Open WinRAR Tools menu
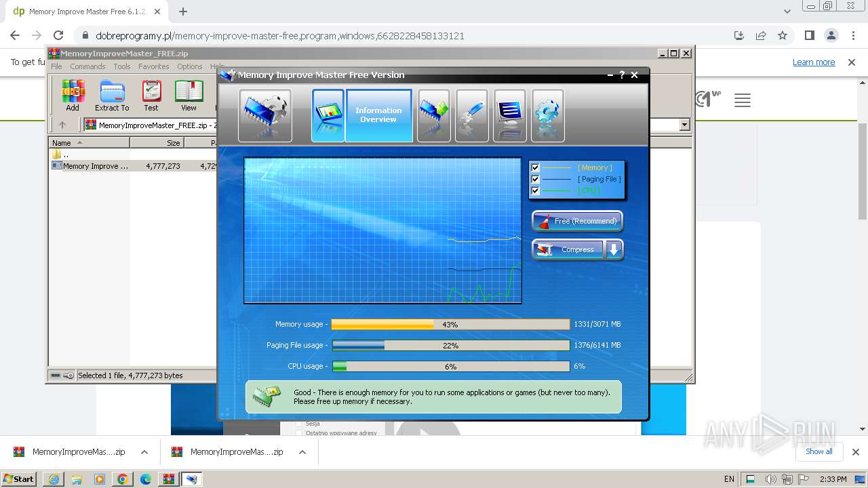 [x=122, y=66]
